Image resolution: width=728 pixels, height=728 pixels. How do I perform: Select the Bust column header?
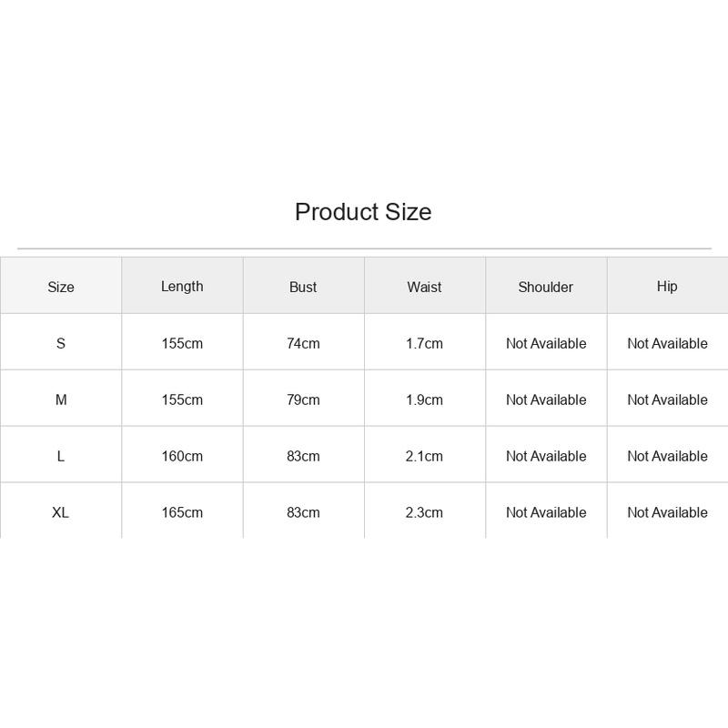[303, 287]
